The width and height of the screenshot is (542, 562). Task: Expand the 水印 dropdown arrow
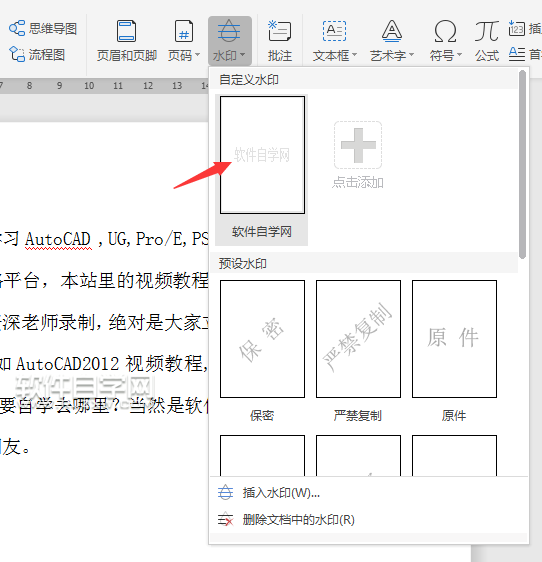(243, 55)
